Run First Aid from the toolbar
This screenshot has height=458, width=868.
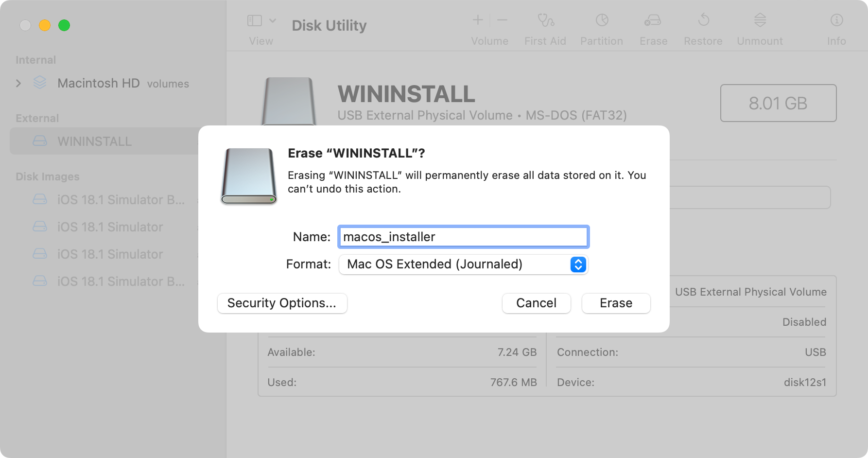click(545, 21)
